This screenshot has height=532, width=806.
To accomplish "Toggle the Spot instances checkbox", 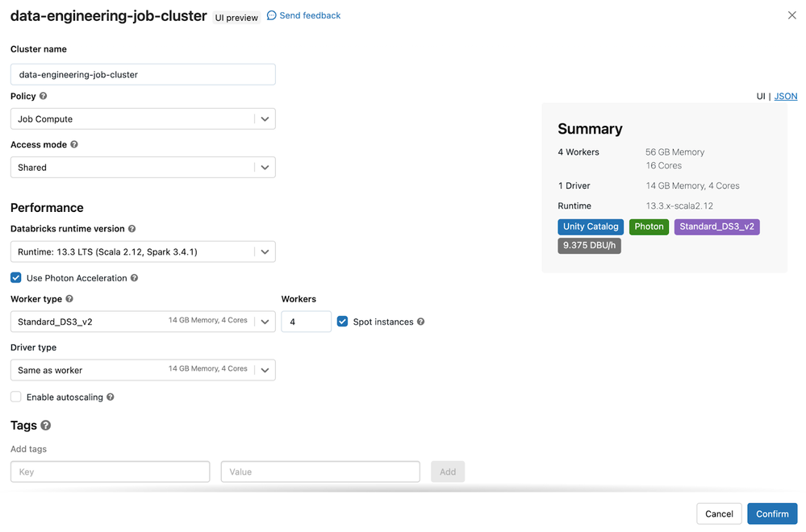I will tap(342, 322).
